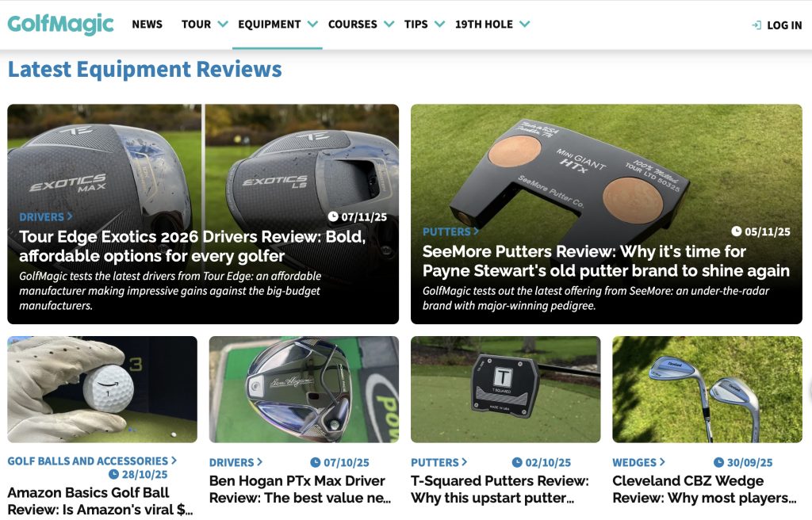812x520 pixels.
Task: Click the clock icon beside 07/11/25
Action: click(333, 216)
